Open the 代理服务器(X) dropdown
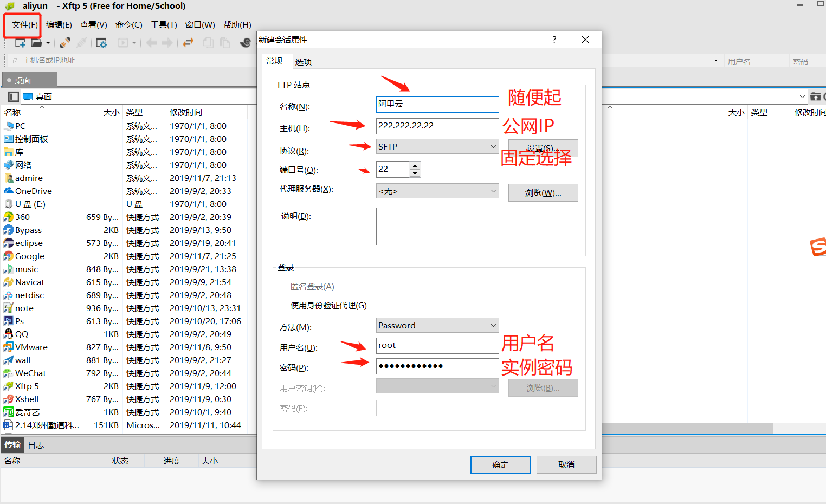This screenshot has height=504, width=826. (x=437, y=191)
